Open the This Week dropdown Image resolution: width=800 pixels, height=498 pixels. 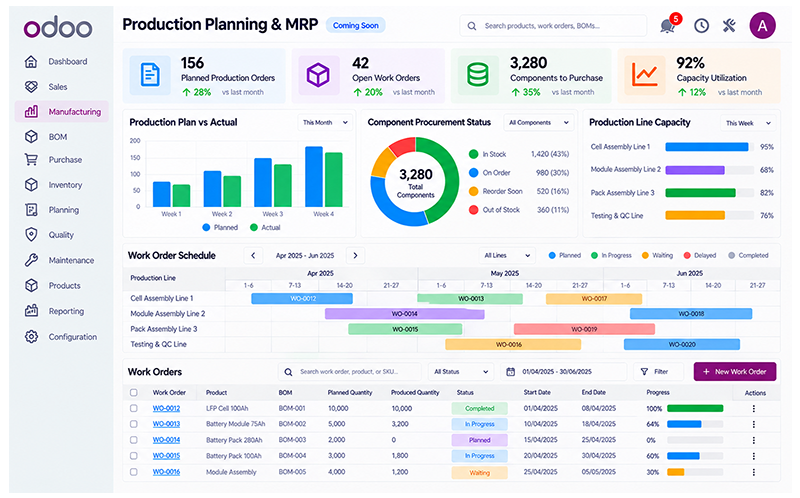748,123
